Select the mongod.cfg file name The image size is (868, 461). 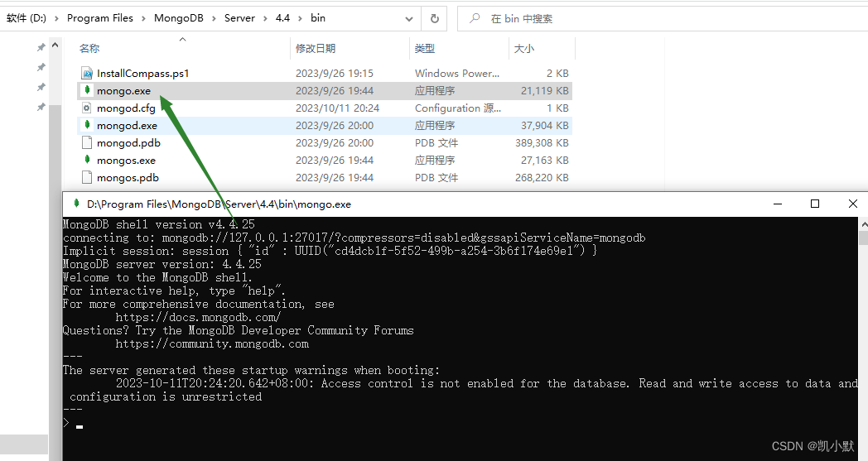point(126,108)
